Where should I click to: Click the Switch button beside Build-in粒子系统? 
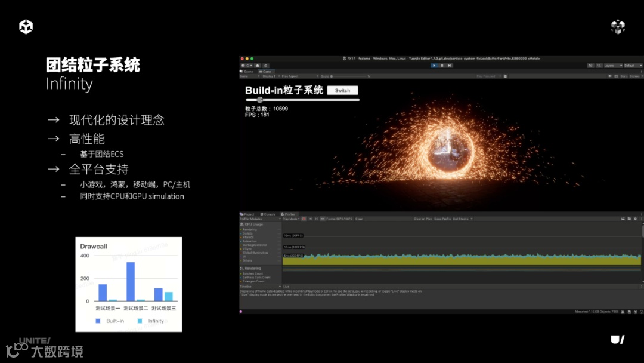(x=342, y=90)
